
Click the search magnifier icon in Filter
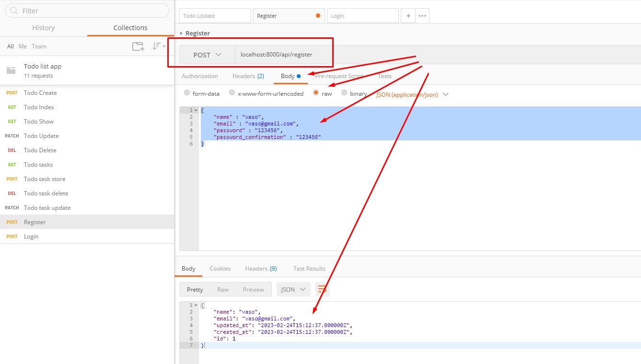(x=14, y=11)
